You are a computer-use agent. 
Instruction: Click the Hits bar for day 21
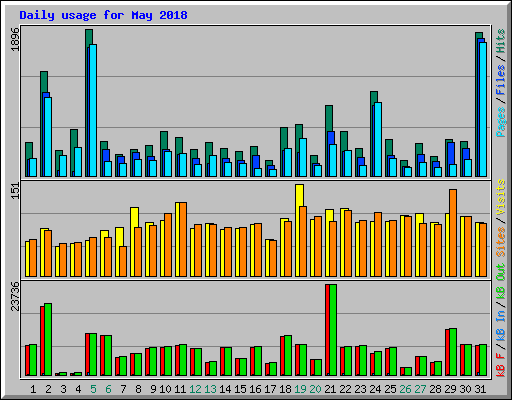click(329, 118)
